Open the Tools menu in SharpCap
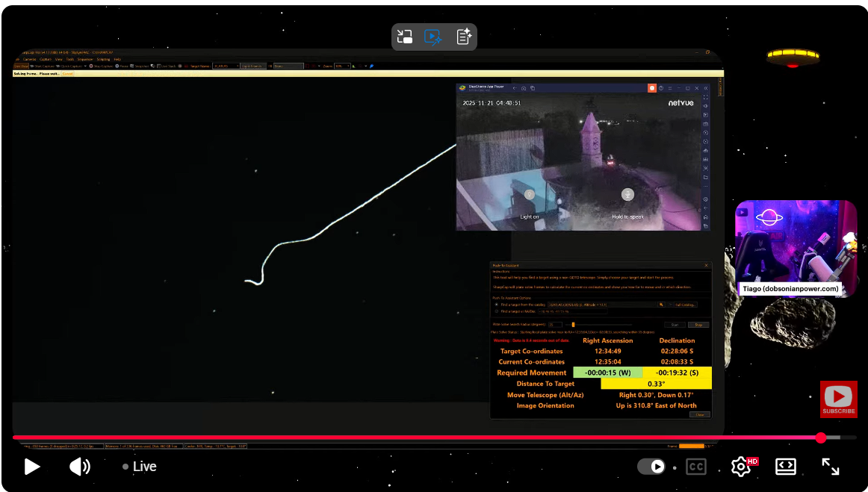Image resolution: width=868 pixels, height=492 pixels. pos(69,59)
